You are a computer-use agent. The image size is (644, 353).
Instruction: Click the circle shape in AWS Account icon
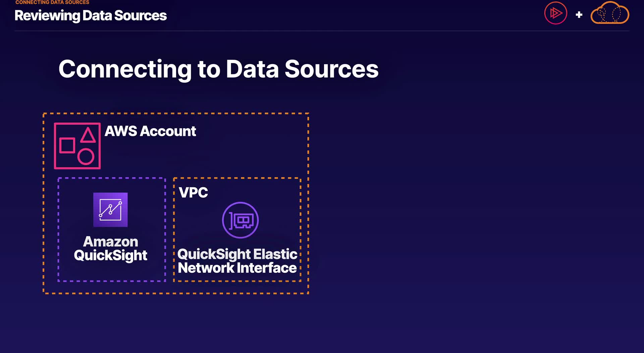(x=86, y=156)
